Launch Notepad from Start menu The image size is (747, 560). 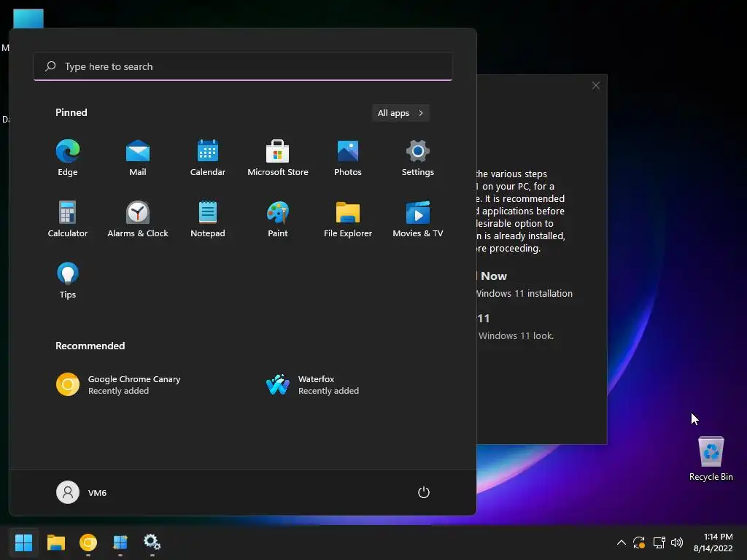tap(208, 219)
